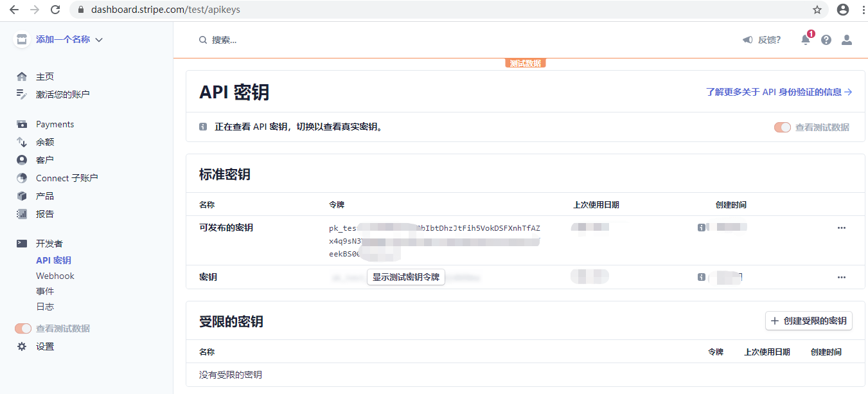Click the Connect 子账户 globe icon
Viewport: 868px width, 394px height.
[x=22, y=178]
